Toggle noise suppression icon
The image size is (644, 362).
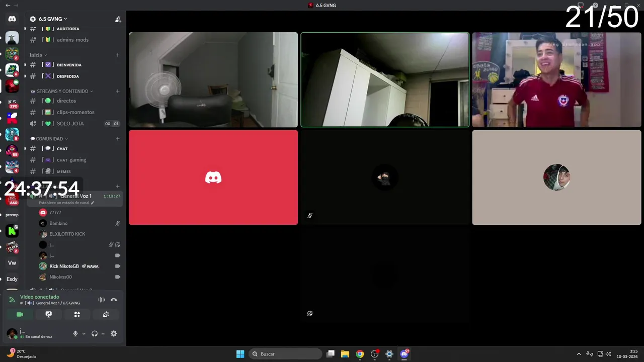(102, 300)
